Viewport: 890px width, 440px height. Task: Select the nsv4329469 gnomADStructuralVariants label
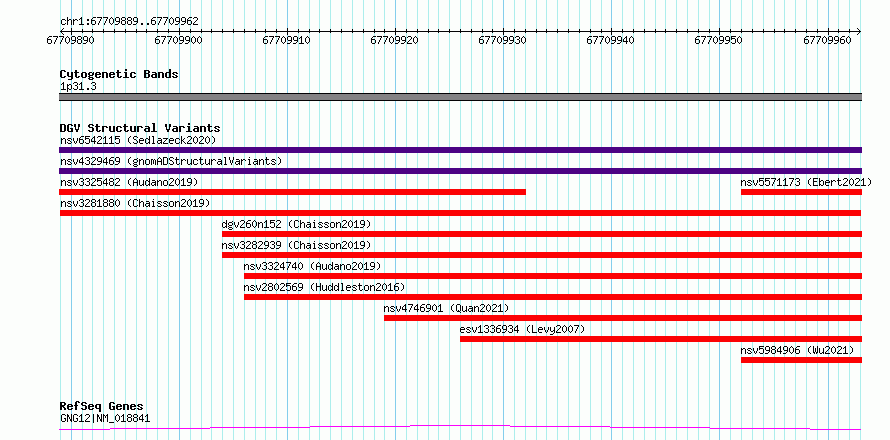[x=171, y=161]
